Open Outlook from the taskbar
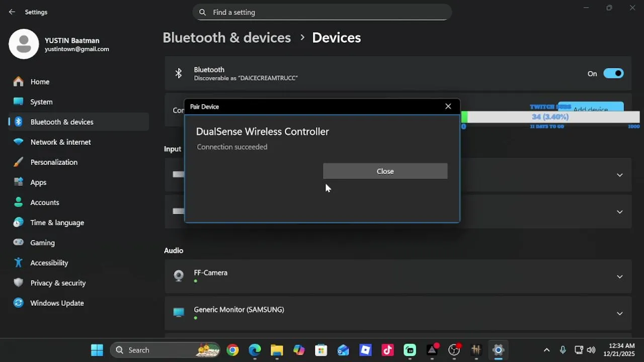644x362 pixels. pos(343,350)
